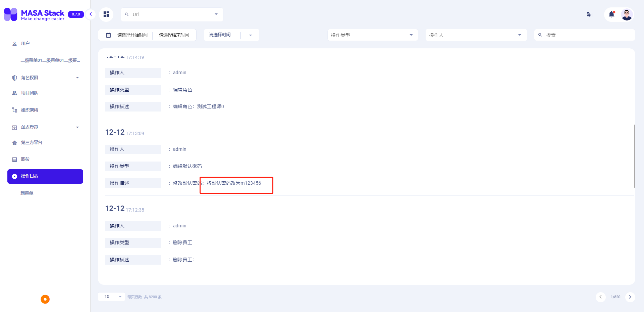Collapse the sidebar with the chevron button
The image size is (644, 312).
pos(90,14)
